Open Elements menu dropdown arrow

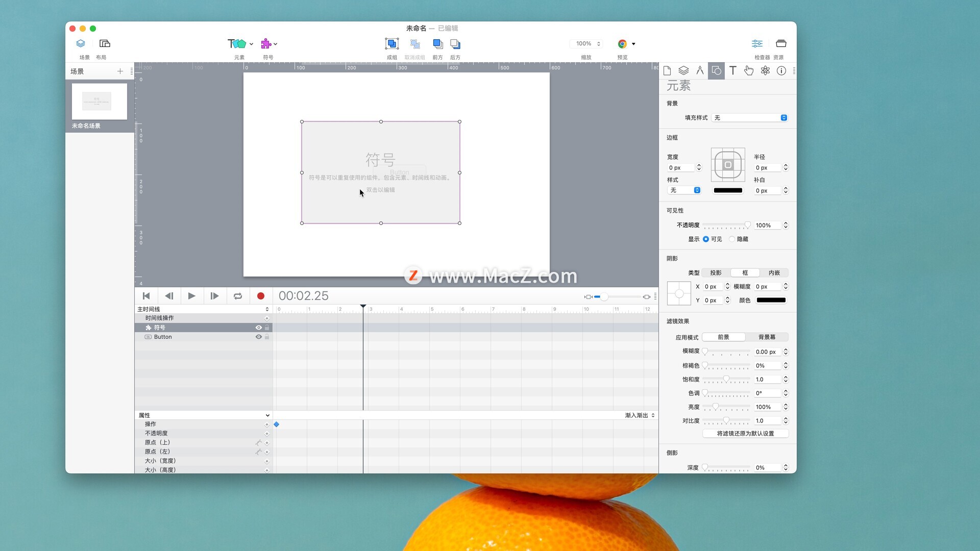(x=251, y=44)
